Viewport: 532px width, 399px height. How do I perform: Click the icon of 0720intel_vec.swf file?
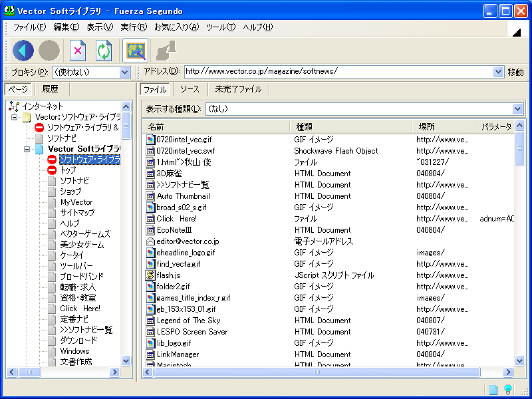click(x=150, y=151)
